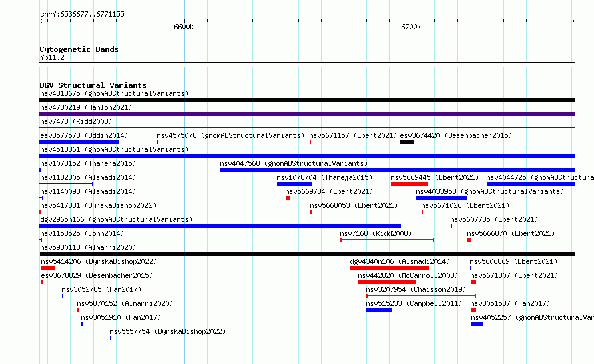Image resolution: width=594 pixels, height=364 pixels.
Task: Click nsv5606869 (Ebert2021) label
Action: point(513,261)
